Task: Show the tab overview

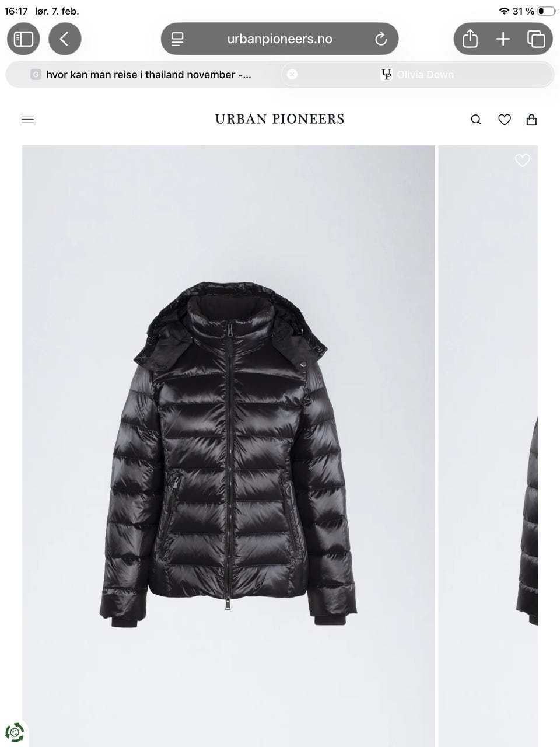Action: click(536, 39)
